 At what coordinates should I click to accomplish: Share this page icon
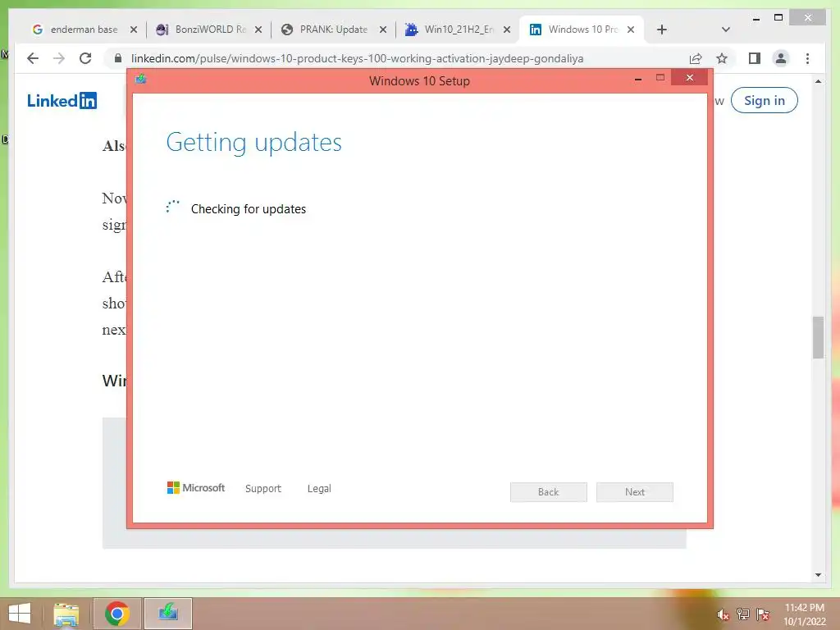696,58
